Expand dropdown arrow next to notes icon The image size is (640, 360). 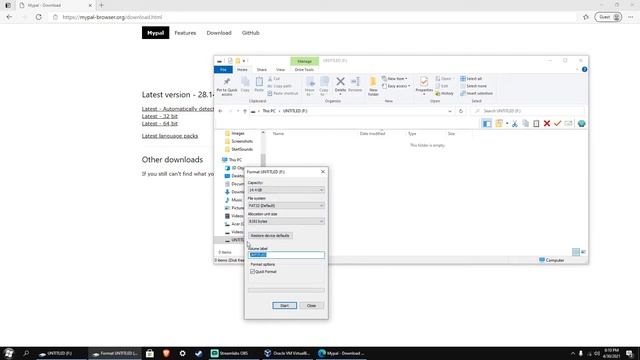click(x=507, y=124)
